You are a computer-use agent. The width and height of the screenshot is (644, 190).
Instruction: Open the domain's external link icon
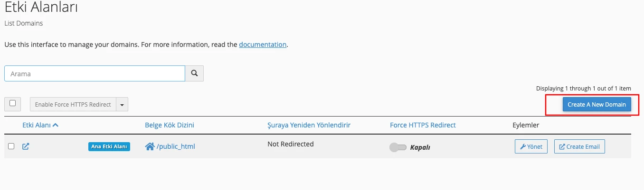pos(26,146)
